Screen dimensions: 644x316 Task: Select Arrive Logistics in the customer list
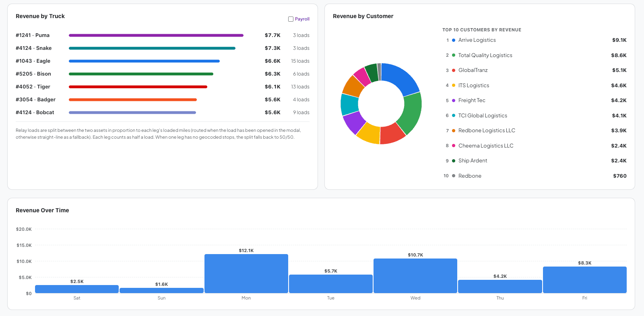tap(477, 40)
